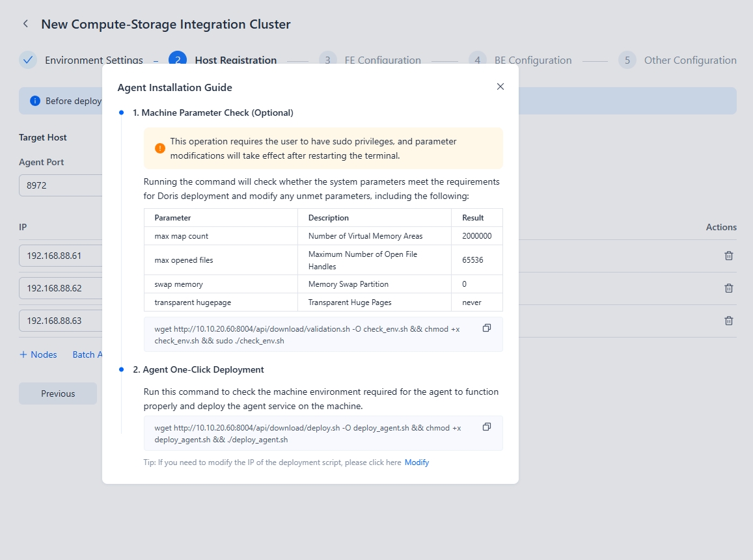Select the Environment Settings step

point(93,60)
